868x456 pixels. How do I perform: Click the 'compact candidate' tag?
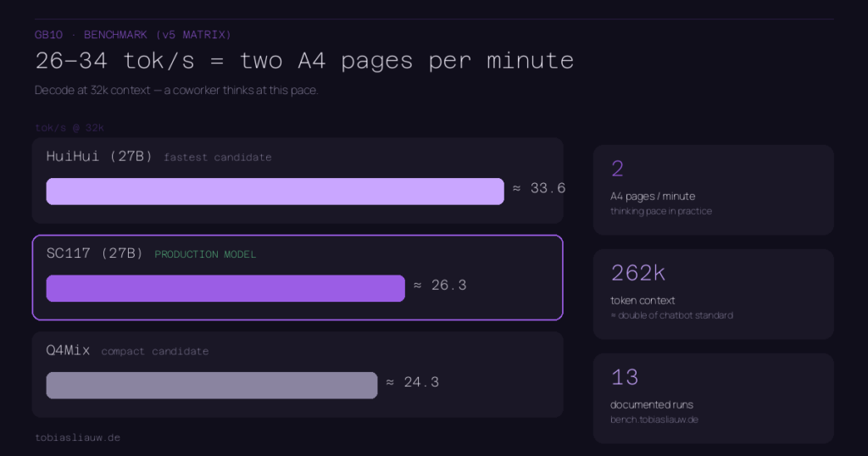[155, 352]
